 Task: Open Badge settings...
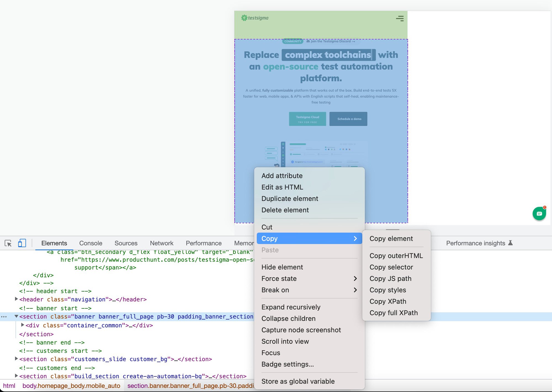click(309, 364)
